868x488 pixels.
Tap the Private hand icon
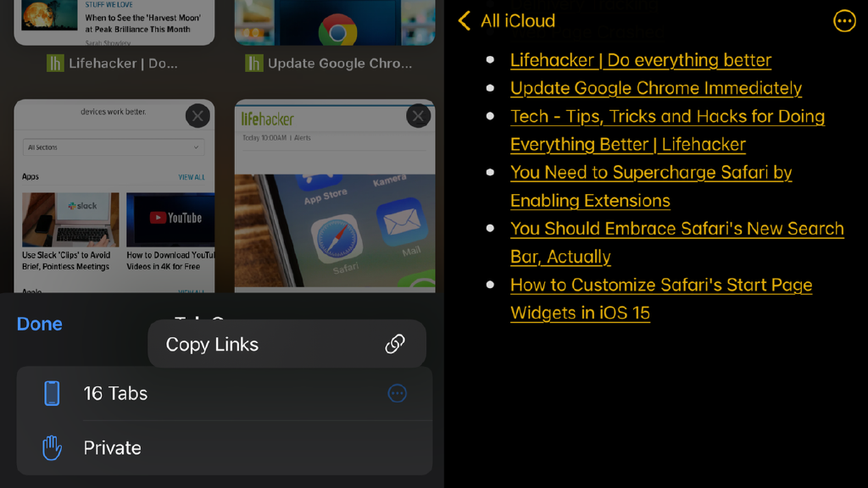(x=52, y=447)
